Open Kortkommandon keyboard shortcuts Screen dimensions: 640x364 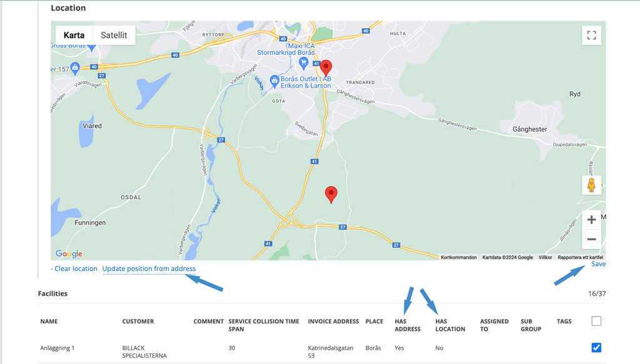(x=459, y=257)
